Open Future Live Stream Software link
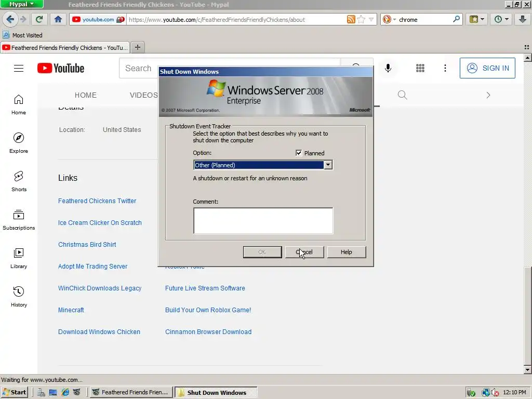 tap(205, 288)
